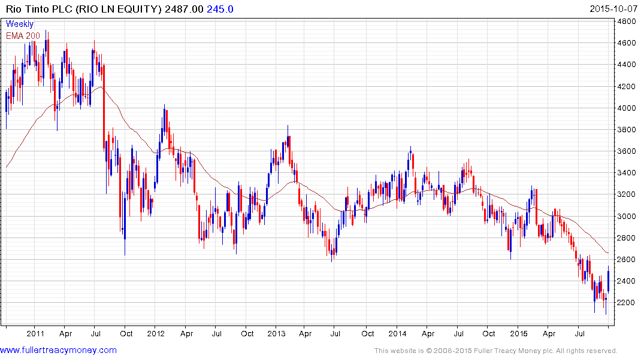
Task: Click the 3200 price axis label
Action: click(627, 194)
